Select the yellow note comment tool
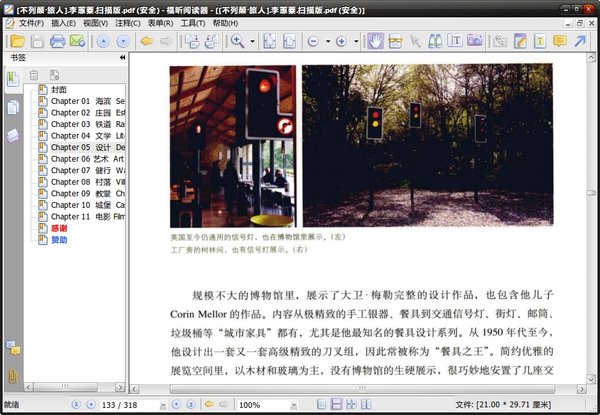This screenshot has width=600, height=415. (560, 41)
